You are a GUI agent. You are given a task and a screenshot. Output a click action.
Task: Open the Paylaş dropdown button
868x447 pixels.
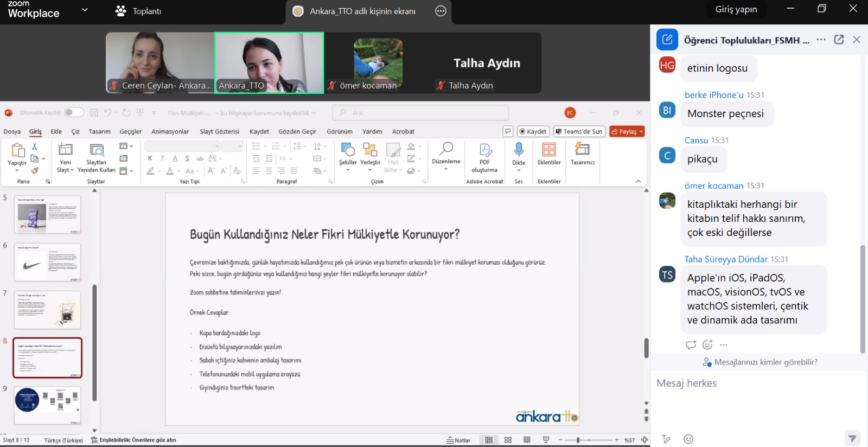click(627, 131)
